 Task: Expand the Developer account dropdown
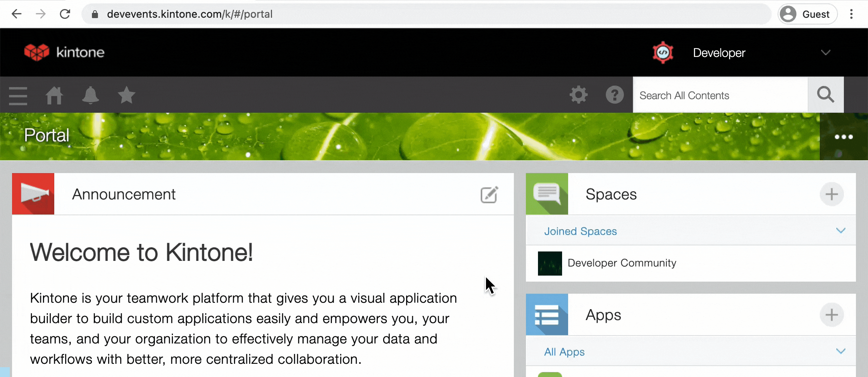pyautogui.click(x=825, y=52)
